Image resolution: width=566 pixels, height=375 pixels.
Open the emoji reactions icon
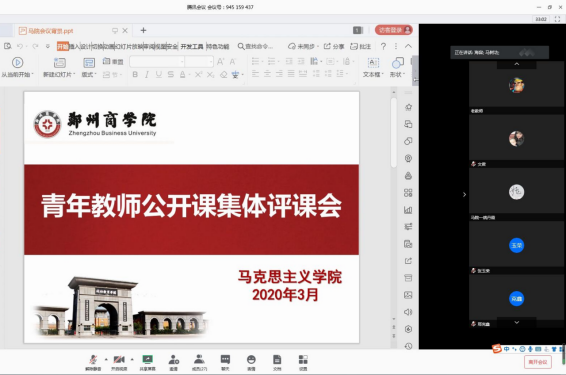tap(251, 359)
